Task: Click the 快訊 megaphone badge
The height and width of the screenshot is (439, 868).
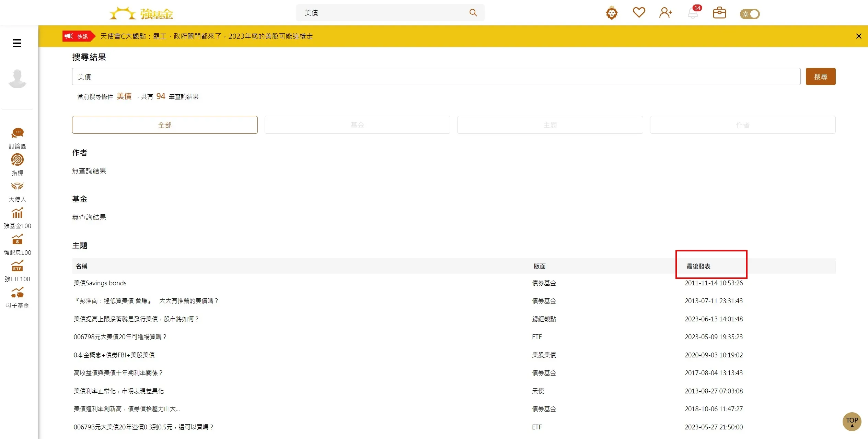Action: point(79,36)
